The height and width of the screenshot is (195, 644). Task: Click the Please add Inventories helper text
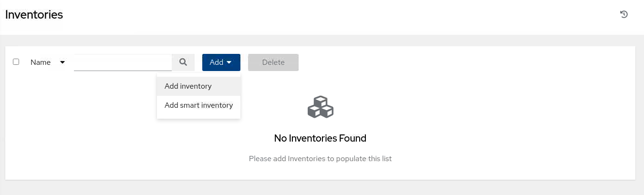pyautogui.click(x=320, y=158)
